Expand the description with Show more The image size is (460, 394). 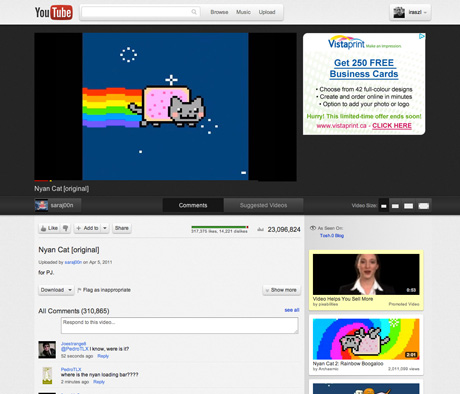(281, 290)
